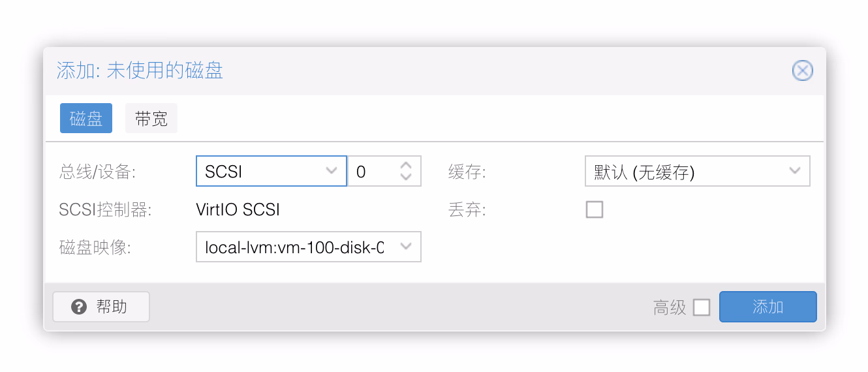The image size is (868, 372).
Task: Click the 高级 label text
Action: pyautogui.click(x=670, y=307)
